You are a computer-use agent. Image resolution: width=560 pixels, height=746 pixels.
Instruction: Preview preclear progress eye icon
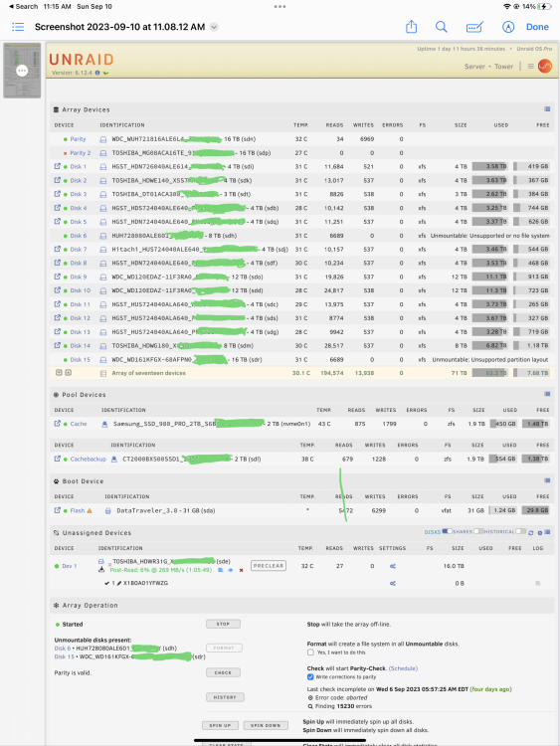(x=231, y=570)
